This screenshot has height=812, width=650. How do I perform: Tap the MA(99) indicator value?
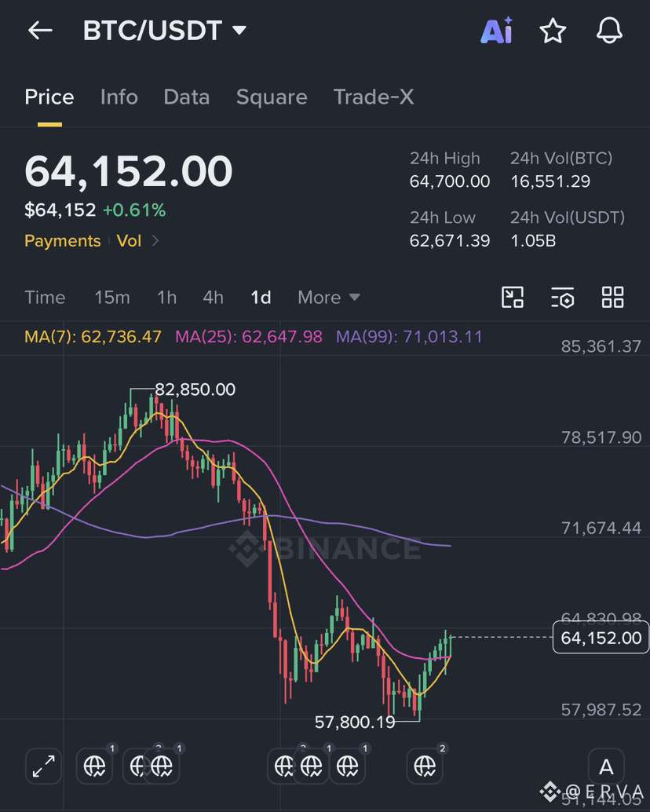[409, 337]
